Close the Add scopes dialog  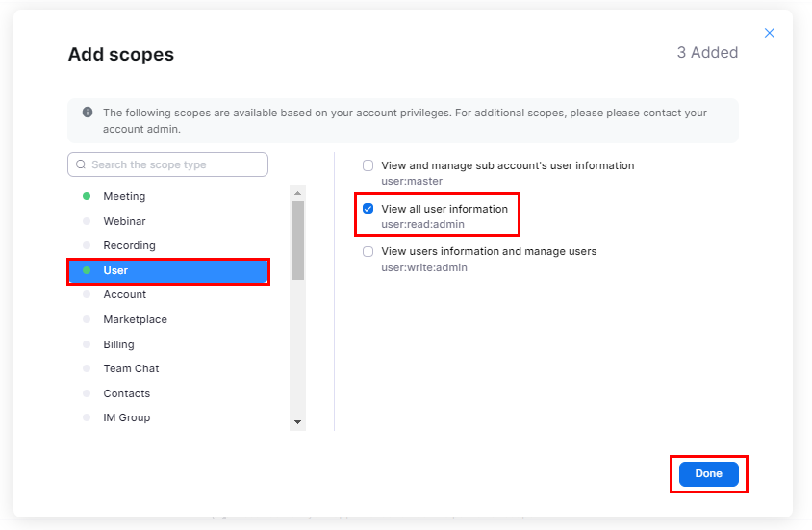pos(769,33)
